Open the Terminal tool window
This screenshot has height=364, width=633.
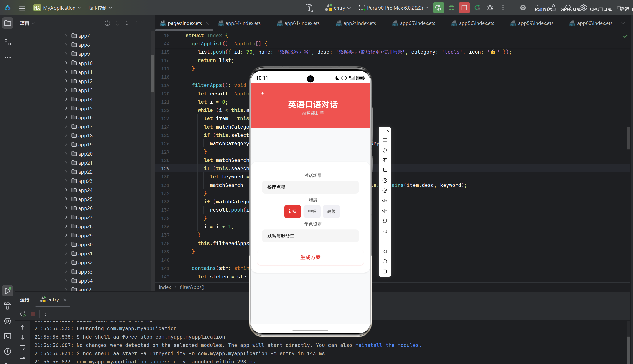(x=8, y=336)
